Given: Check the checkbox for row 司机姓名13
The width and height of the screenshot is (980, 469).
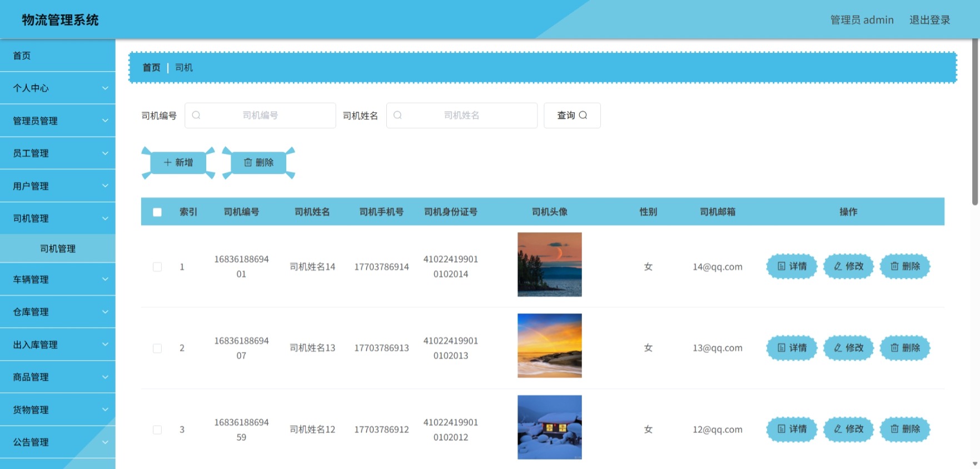Looking at the screenshot, I should pos(157,348).
